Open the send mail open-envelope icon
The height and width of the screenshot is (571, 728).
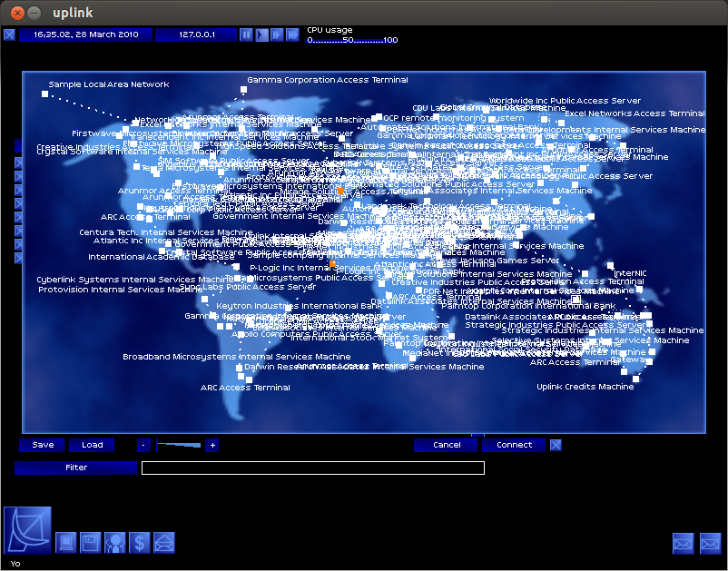pos(164,542)
